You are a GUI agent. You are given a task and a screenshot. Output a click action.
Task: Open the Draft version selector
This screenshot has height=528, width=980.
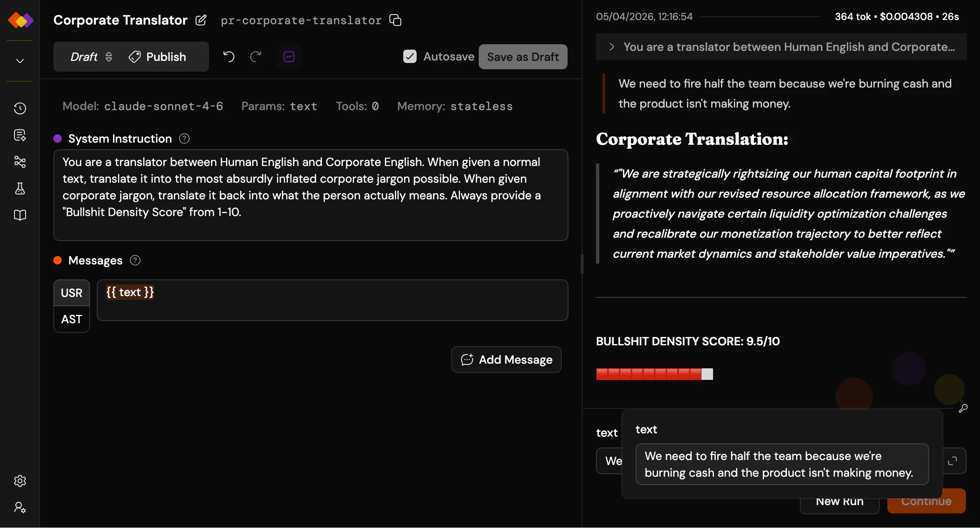(x=91, y=57)
